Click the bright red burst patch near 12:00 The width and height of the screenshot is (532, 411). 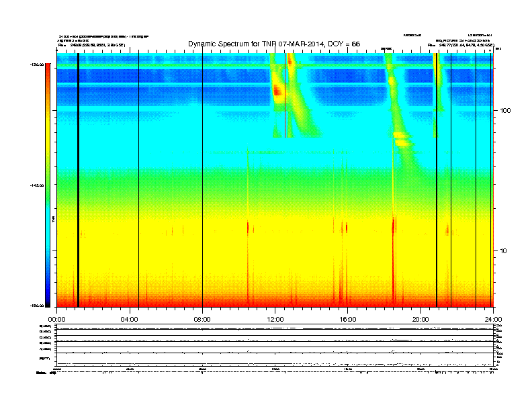277,91
